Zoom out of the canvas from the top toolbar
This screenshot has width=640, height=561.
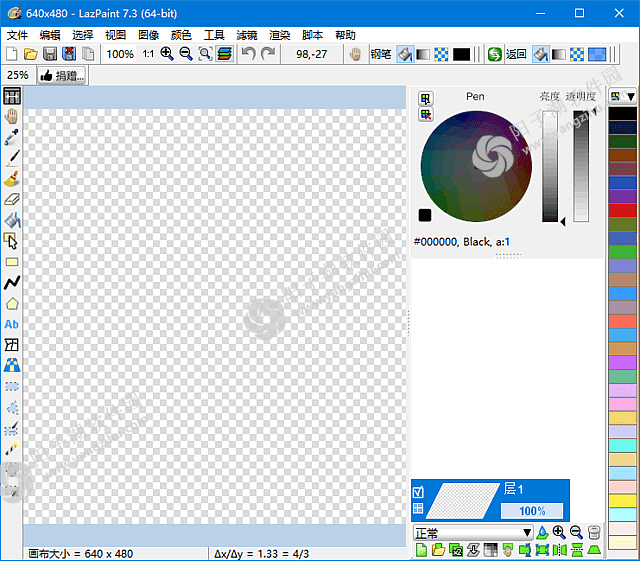click(x=186, y=54)
